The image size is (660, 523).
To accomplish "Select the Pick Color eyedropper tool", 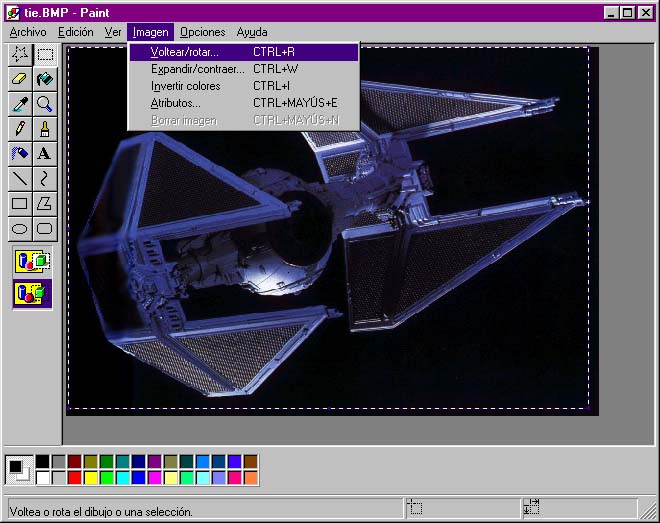I will pyautogui.click(x=20, y=104).
